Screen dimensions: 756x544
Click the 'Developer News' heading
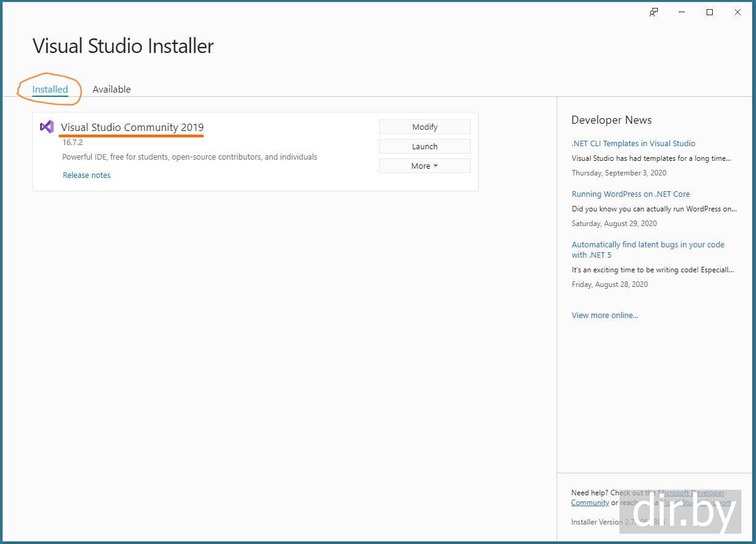point(612,120)
